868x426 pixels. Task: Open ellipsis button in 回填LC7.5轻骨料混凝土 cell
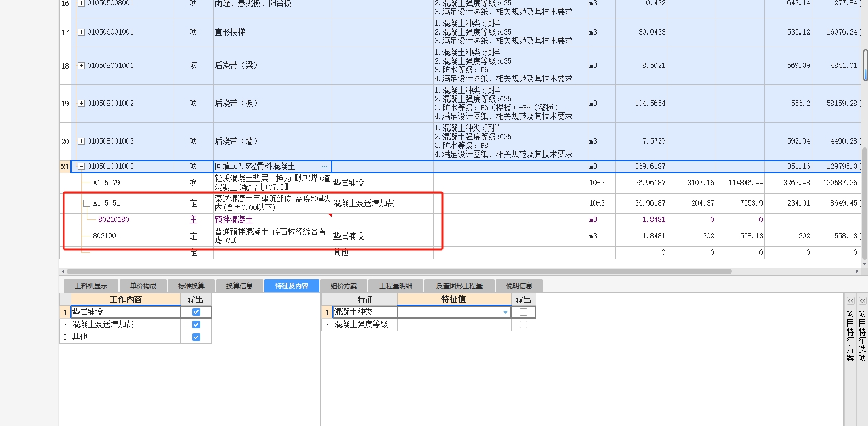pyautogui.click(x=325, y=167)
